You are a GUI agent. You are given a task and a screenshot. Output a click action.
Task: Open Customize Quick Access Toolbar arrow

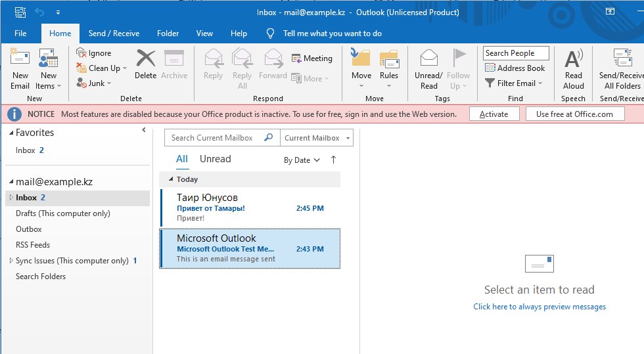(x=58, y=12)
